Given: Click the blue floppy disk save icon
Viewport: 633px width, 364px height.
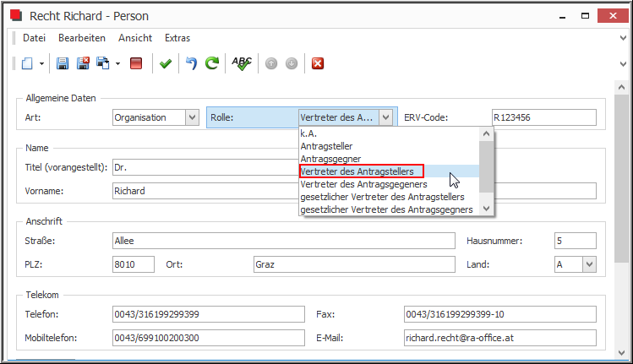Looking at the screenshot, I should coord(63,63).
